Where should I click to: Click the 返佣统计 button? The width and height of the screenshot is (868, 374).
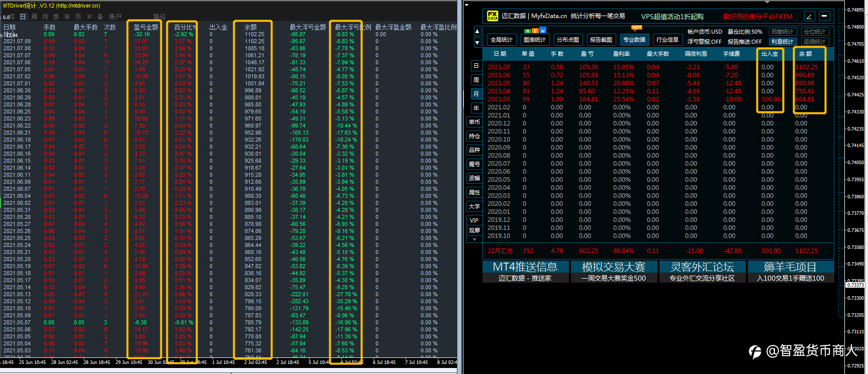[815, 42]
